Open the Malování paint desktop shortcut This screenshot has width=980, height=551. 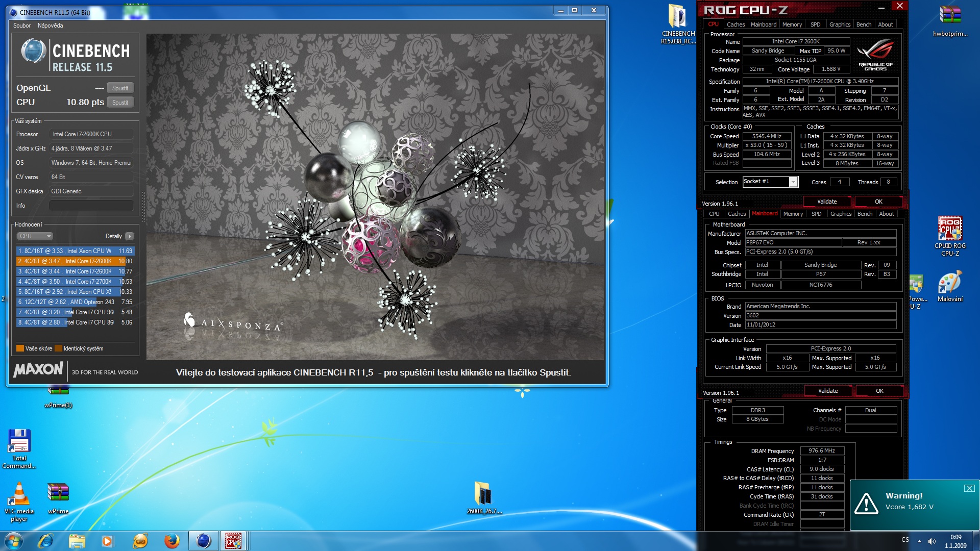click(x=950, y=287)
